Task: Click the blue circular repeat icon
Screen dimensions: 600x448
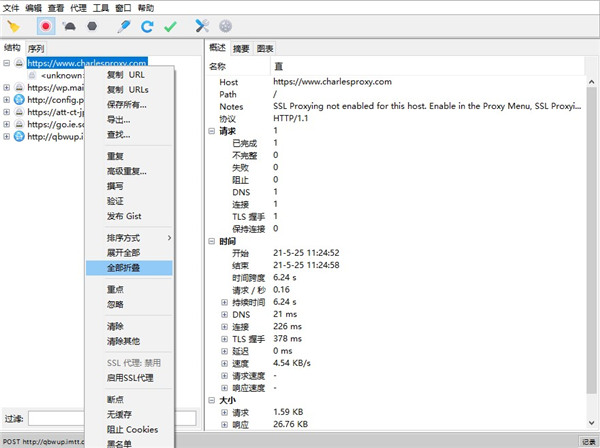Action: click(x=147, y=25)
